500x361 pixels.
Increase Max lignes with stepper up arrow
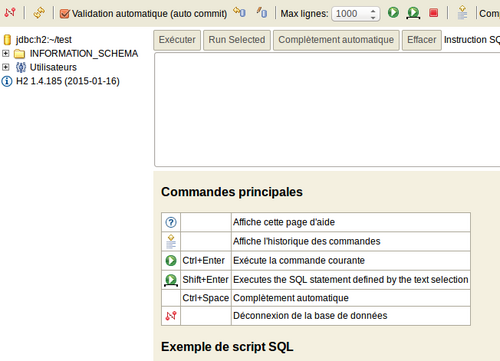tap(373, 11)
